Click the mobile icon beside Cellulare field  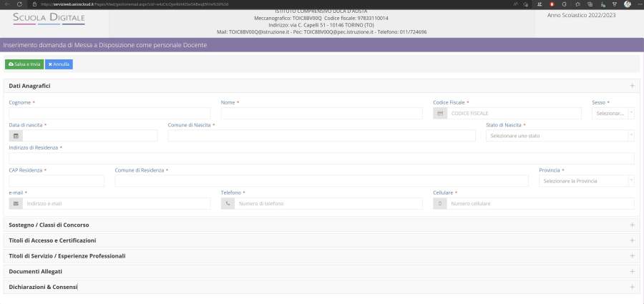[440, 204]
